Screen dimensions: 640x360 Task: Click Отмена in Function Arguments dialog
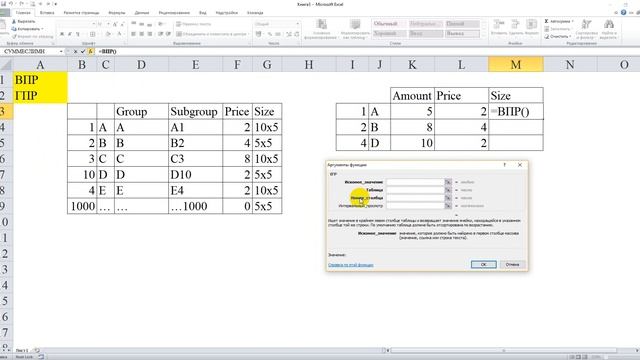click(513, 264)
